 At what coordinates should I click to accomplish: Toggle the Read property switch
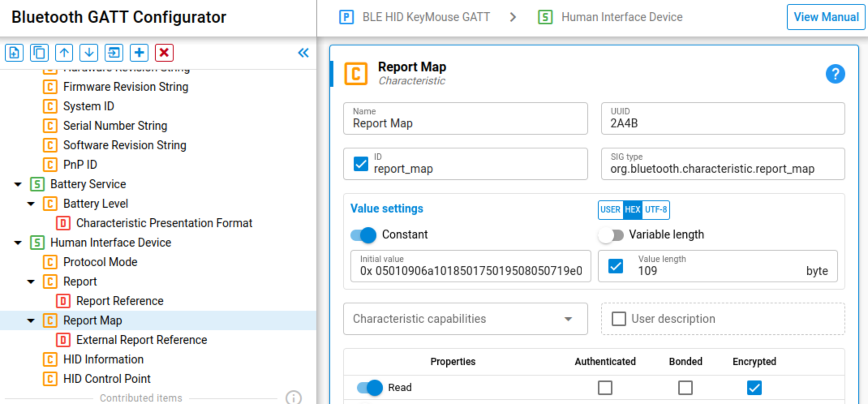coord(370,388)
